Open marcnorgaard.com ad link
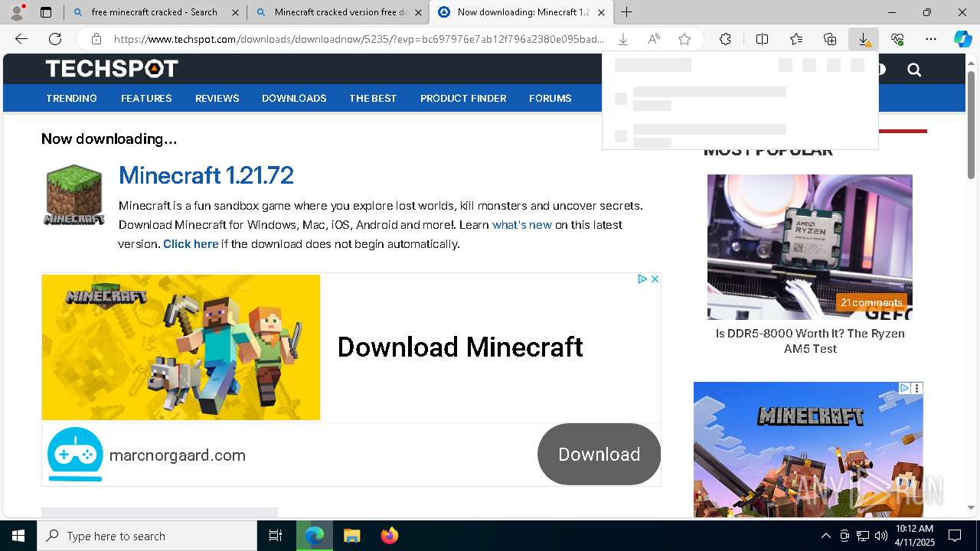This screenshot has height=551, width=980. pyautogui.click(x=178, y=455)
